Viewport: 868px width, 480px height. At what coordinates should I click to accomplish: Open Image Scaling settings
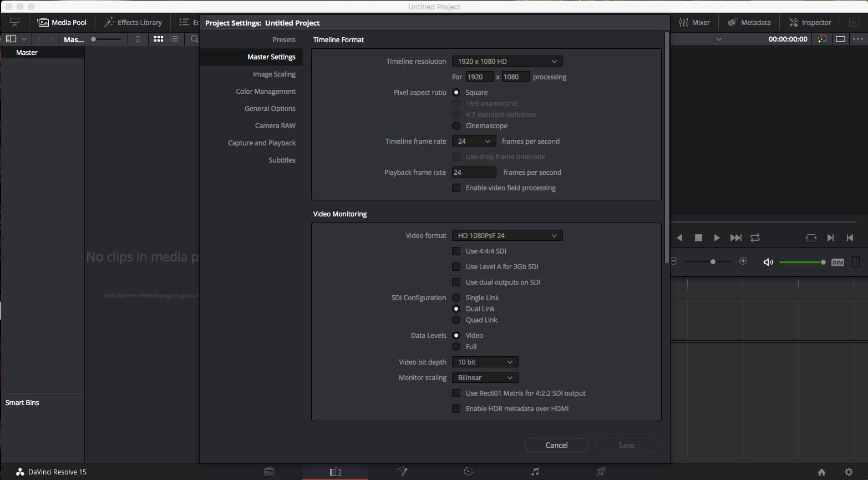274,74
